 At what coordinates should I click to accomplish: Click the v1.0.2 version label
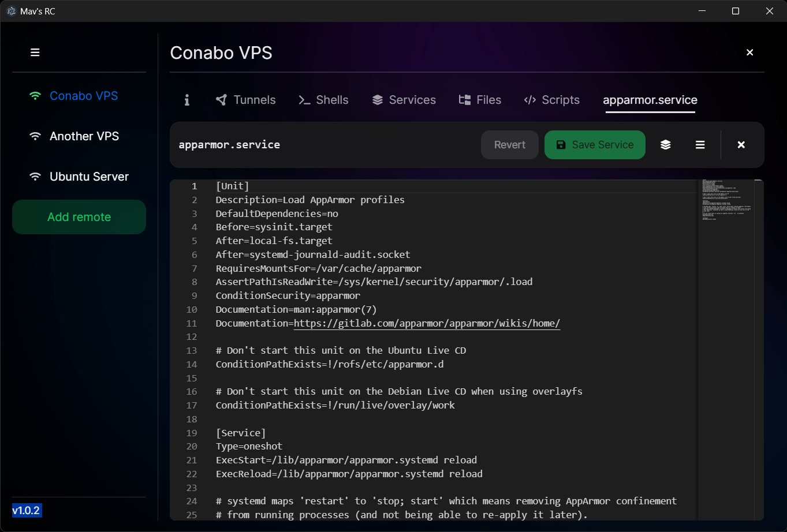tap(27, 511)
